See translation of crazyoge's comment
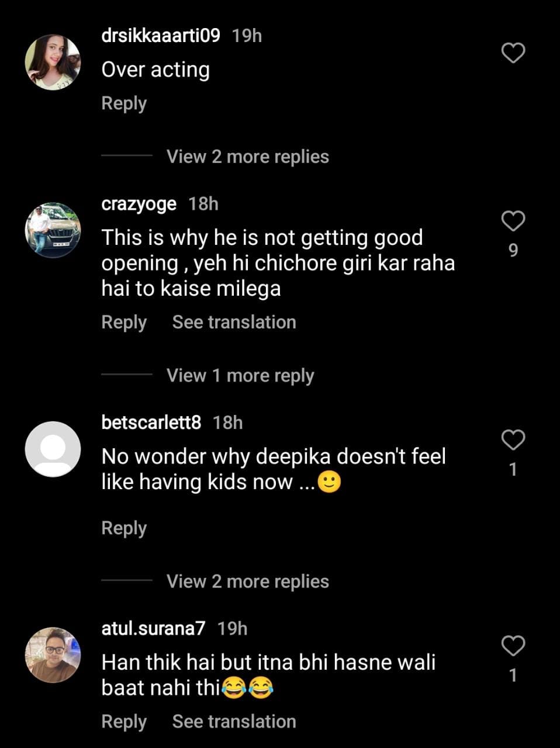The width and height of the screenshot is (560, 748). (234, 322)
